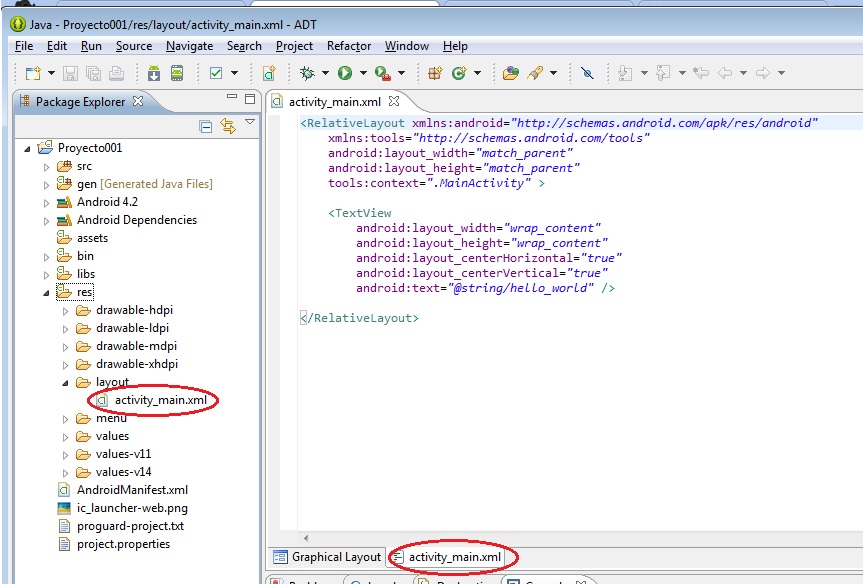The width and height of the screenshot is (863, 584).
Task: Toggle Link with Editor in Package Explorer
Action: (228, 126)
